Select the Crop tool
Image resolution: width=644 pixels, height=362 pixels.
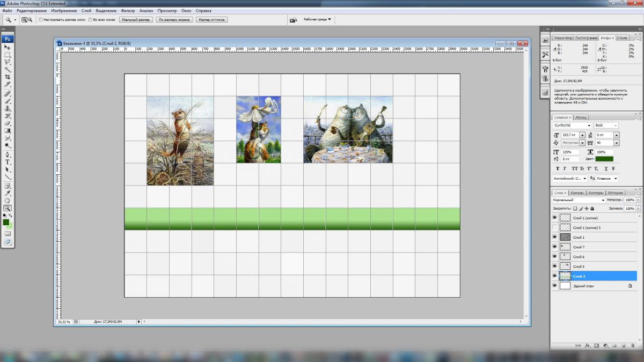[8, 77]
